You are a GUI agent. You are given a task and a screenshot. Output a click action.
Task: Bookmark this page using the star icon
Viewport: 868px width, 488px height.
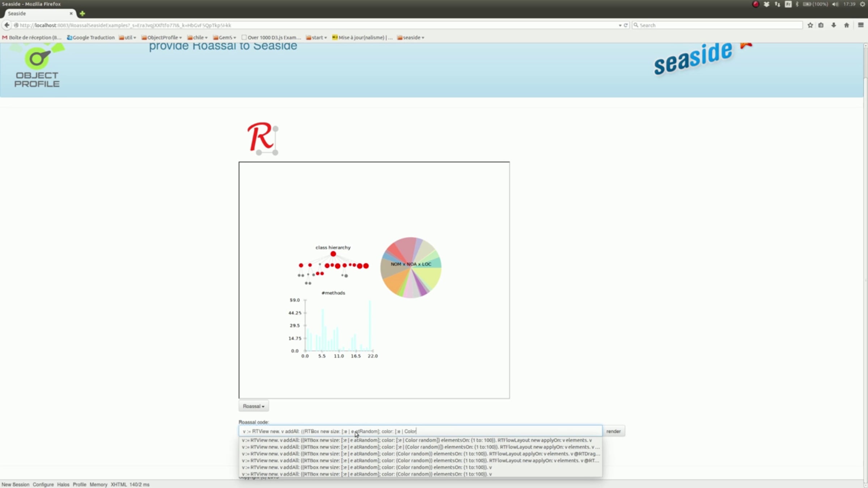pyautogui.click(x=810, y=25)
